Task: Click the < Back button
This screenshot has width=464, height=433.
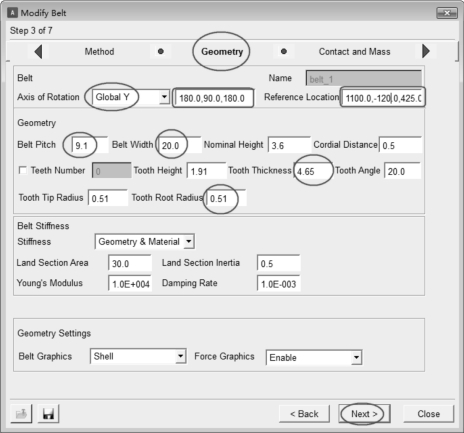Action: [x=304, y=414]
